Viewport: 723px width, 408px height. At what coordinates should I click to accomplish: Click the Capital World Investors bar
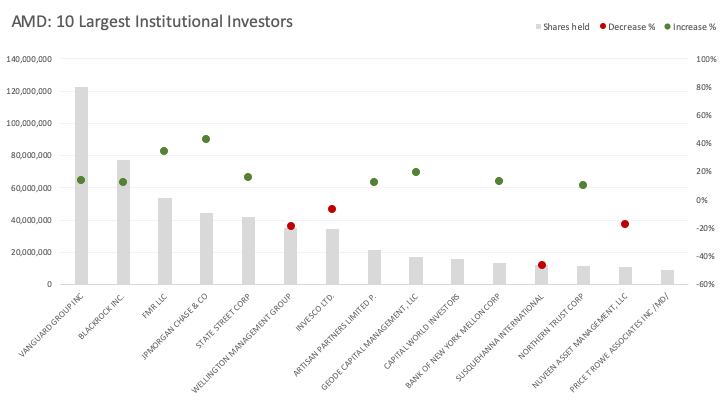457,272
